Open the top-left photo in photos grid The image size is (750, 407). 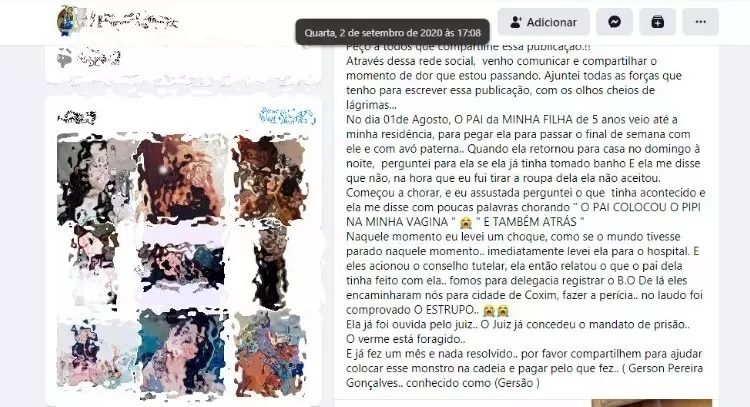click(95, 178)
